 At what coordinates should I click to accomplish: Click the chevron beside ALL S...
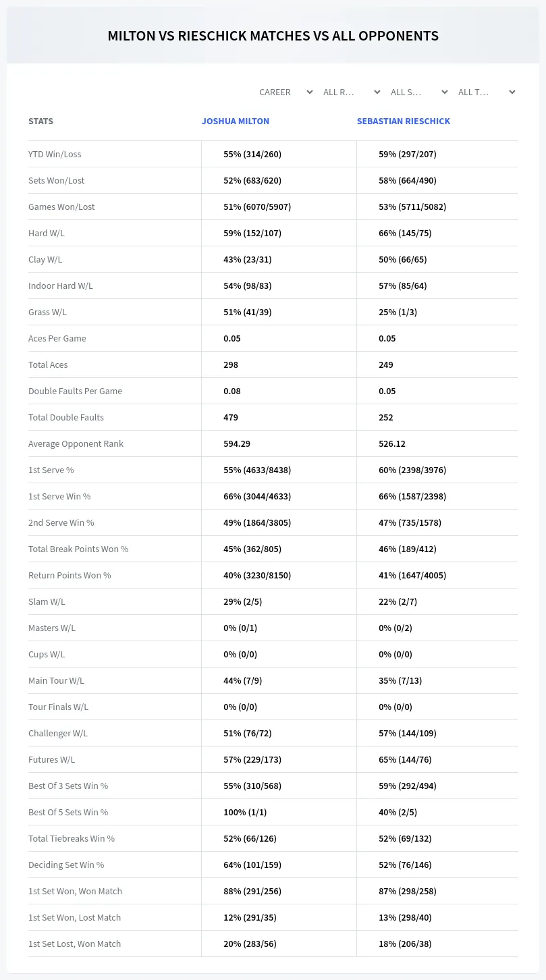(x=444, y=92)
